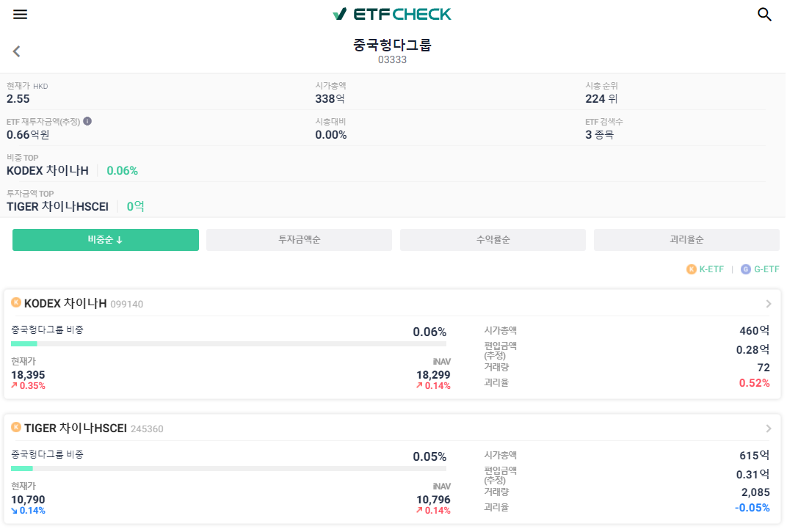Click market cap value 338억
The image size is (787, 532).
pos(330,99)
